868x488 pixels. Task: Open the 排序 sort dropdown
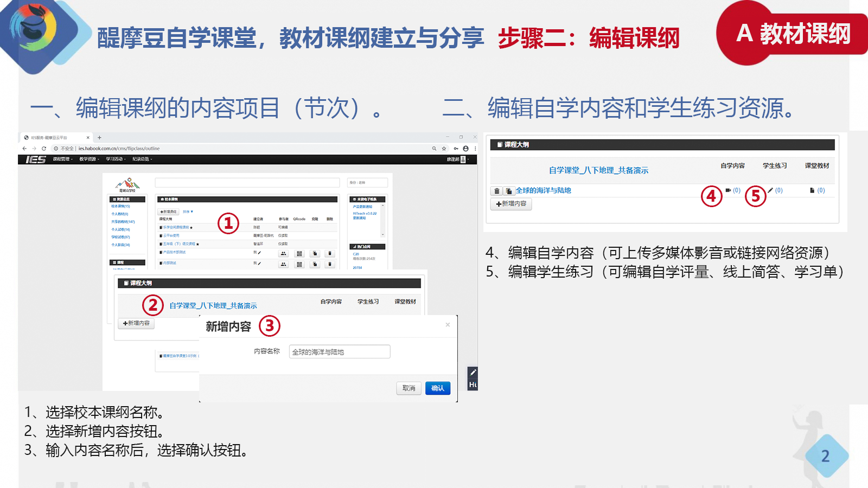point(188,211)
